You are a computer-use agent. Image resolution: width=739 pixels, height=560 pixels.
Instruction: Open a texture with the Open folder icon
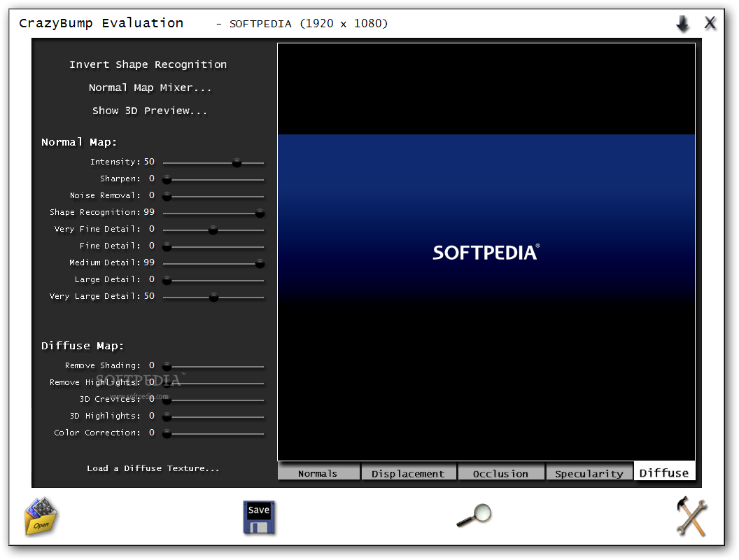click(x=41, y=516)
